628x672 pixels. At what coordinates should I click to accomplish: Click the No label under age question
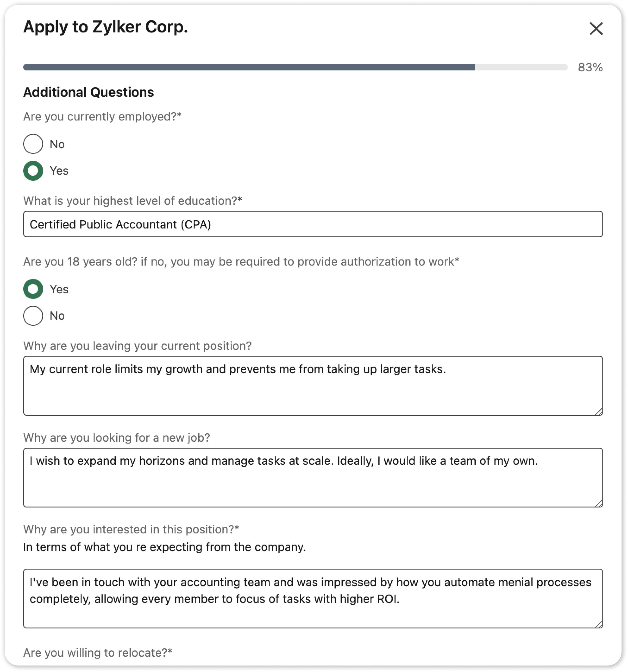pyautogui.click(x=57, y=316)
